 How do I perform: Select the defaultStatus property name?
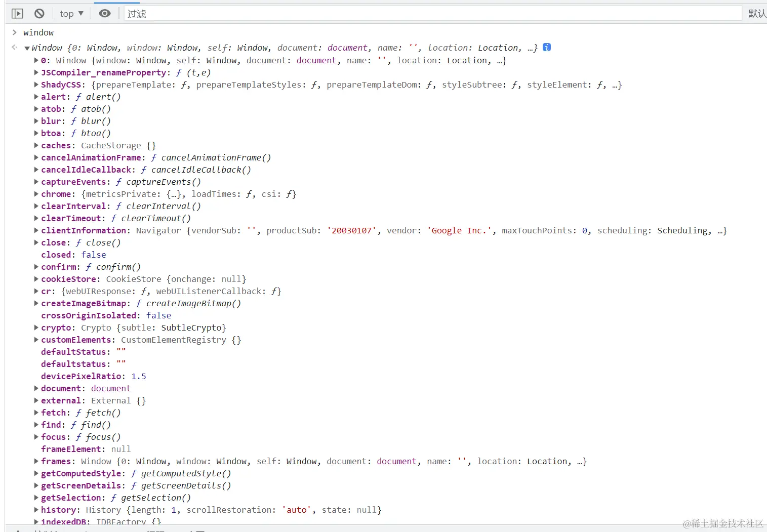(73, 352)
